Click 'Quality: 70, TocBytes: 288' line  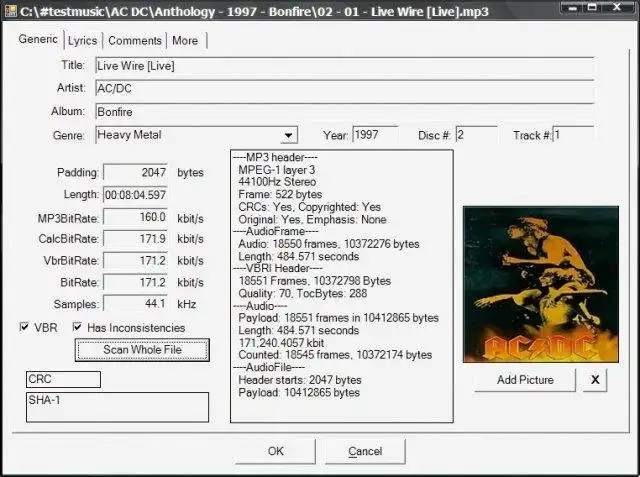tap(302, 293)
